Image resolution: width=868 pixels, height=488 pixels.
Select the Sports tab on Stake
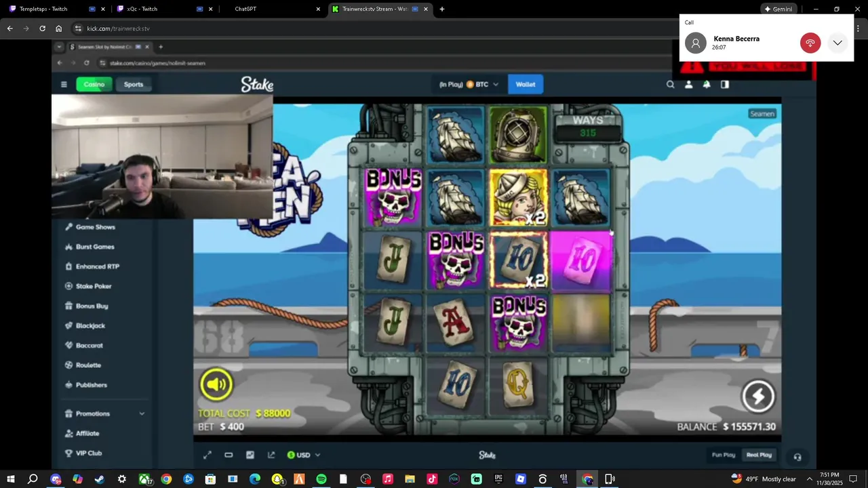click(x=134, y=85)
